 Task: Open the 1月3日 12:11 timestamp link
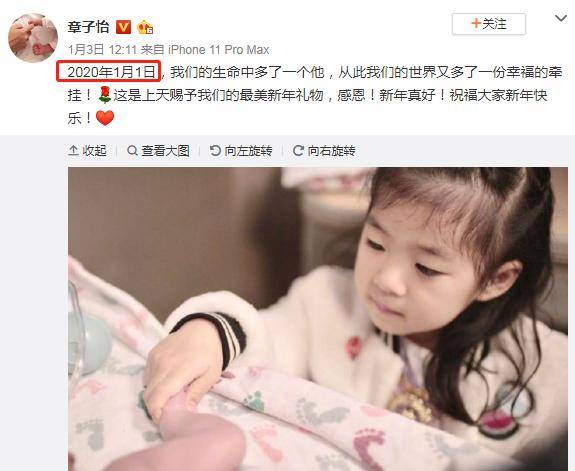(x=102, y=50)
